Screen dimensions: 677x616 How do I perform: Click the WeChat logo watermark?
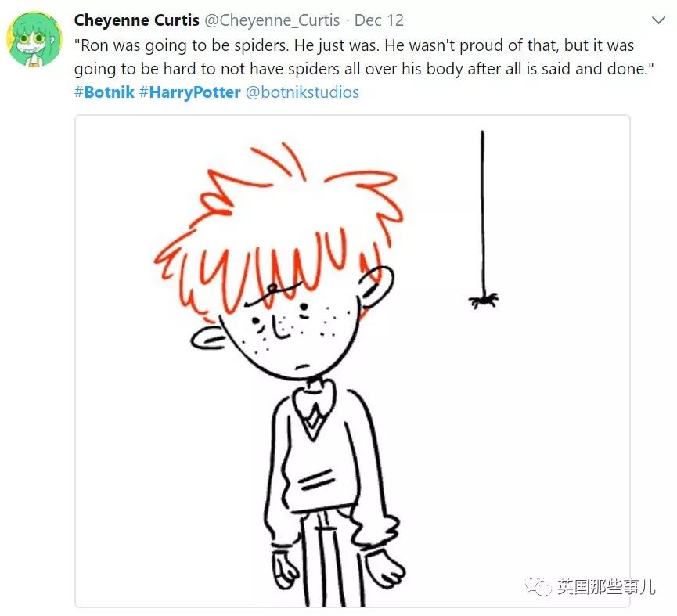point(538,585)
